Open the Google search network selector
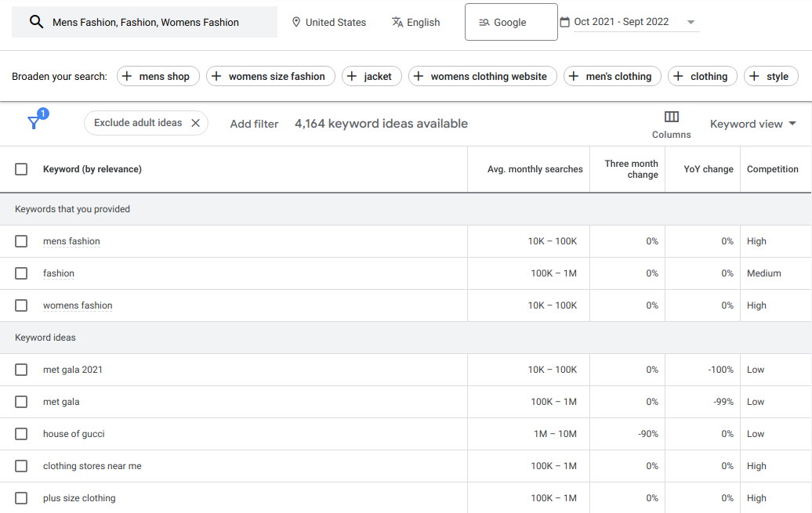Viewport: 812px width, 513px height. click(511, 21)
